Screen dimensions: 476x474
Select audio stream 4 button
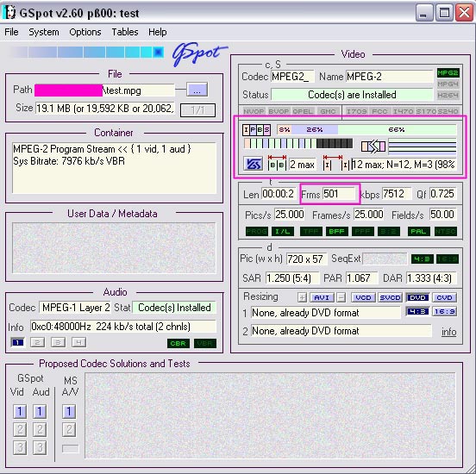pos(78,342)
